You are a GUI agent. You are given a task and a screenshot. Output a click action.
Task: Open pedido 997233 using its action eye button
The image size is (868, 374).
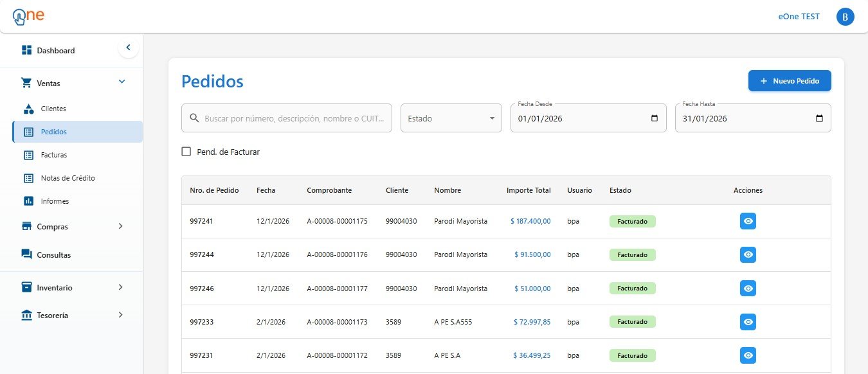click(748, 321)
